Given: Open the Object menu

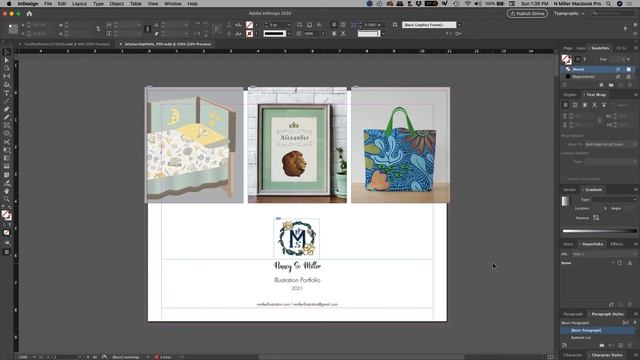Looking at the screenshot, I should 116,4.
